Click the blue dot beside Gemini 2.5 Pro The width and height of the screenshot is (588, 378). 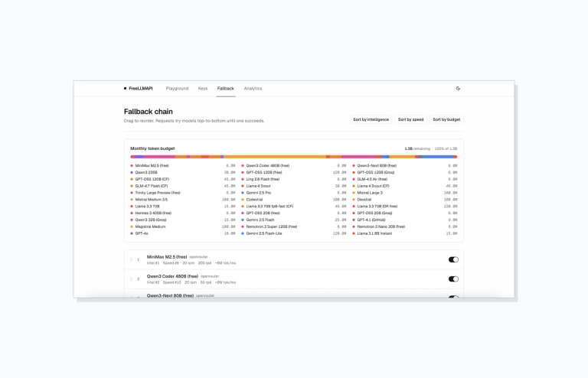243,193
